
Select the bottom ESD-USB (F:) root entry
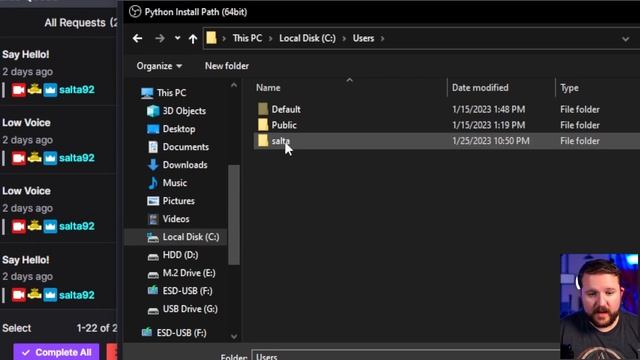click(181, 333)
